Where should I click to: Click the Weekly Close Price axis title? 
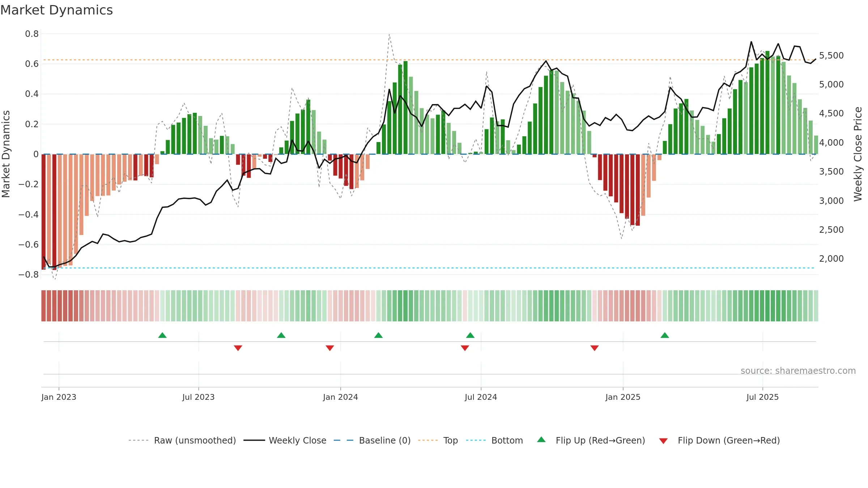pos(858,154)
